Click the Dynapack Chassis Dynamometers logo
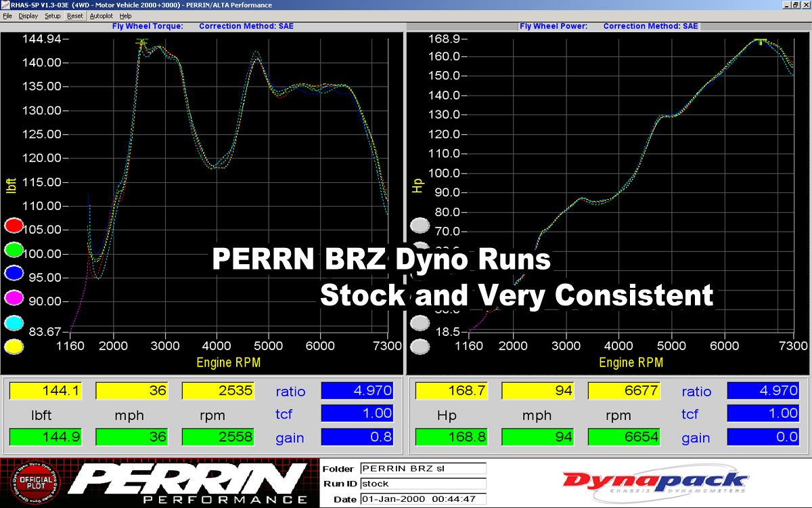This screenshot has height=508, width=812. (654, 483)
